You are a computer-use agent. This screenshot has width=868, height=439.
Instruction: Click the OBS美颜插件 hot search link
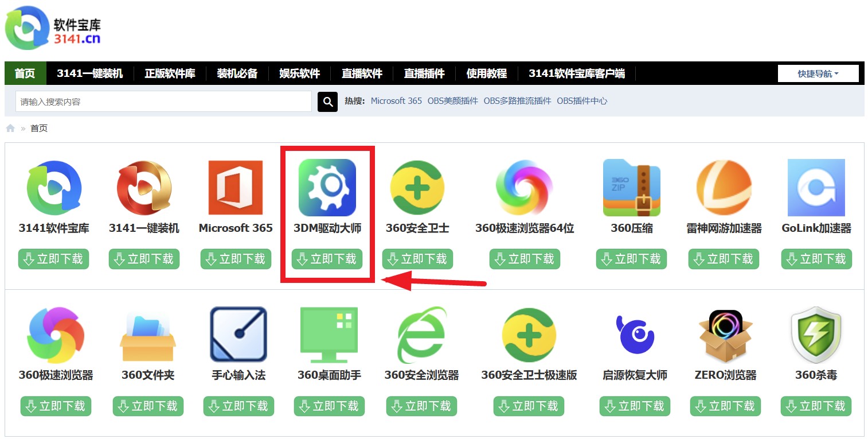(453, 101)
